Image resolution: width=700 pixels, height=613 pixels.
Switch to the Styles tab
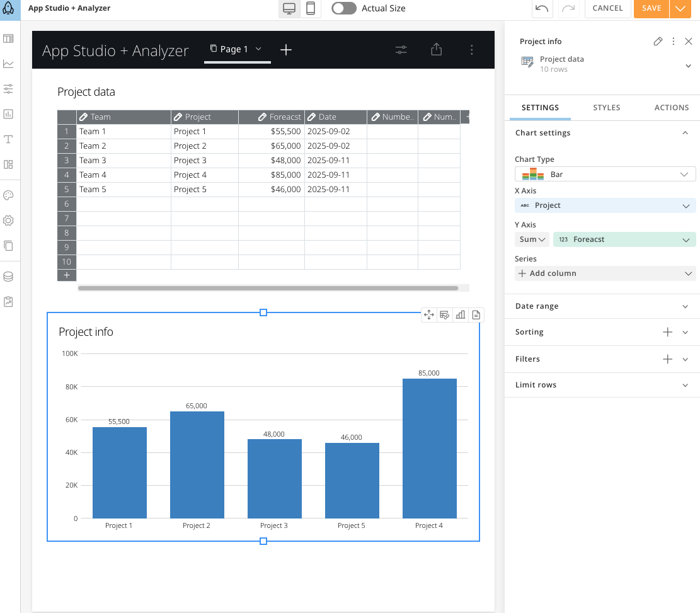[x=606, y=108]
